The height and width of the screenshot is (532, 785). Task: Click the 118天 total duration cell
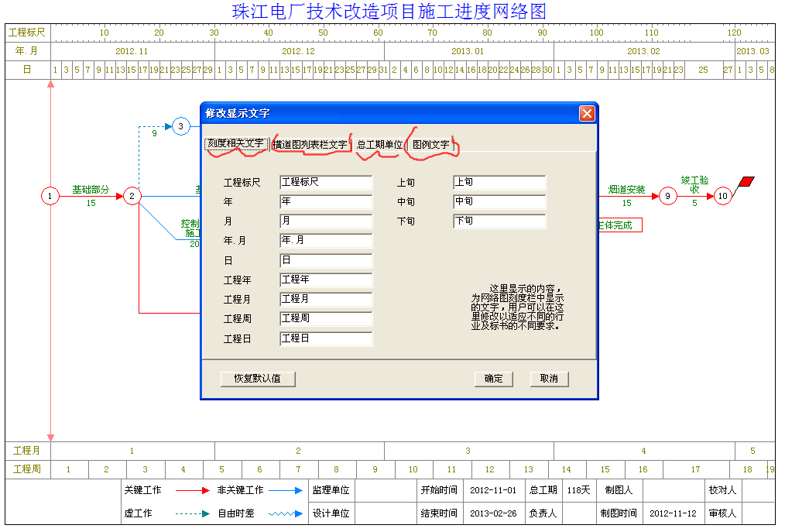[579, 490]
